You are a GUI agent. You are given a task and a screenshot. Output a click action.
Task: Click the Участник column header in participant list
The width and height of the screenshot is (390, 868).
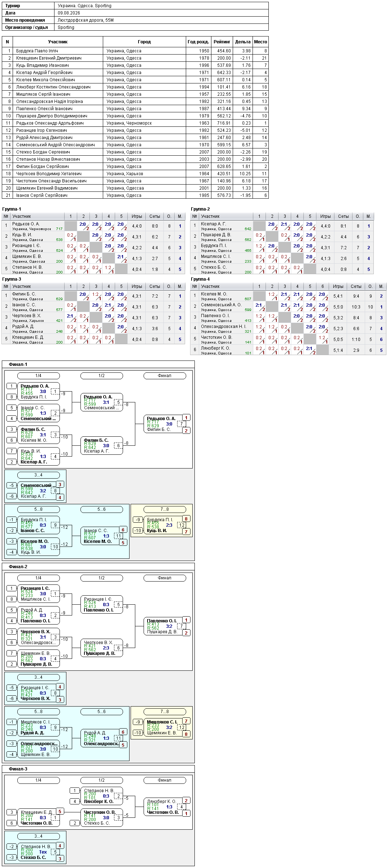click(x=58, y=42)
